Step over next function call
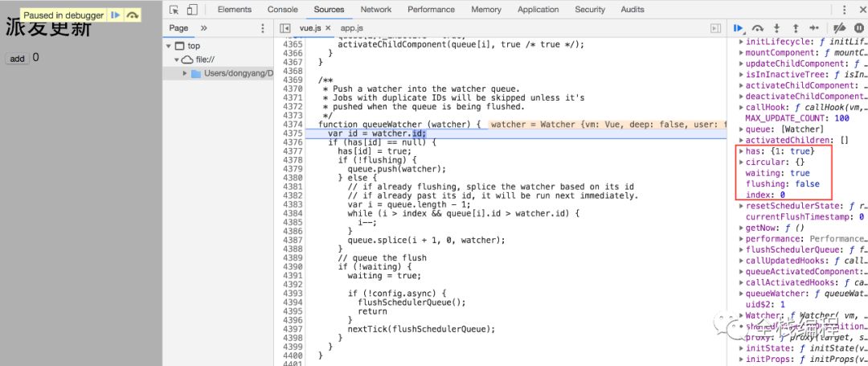This screenshot has height=366, width=868. (x=758, y=28)
